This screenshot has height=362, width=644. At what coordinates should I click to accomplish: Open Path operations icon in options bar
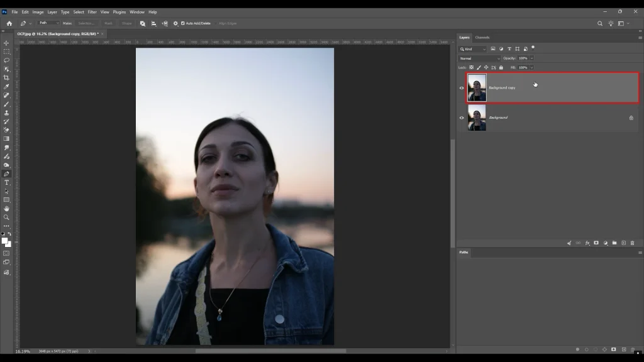143,23
